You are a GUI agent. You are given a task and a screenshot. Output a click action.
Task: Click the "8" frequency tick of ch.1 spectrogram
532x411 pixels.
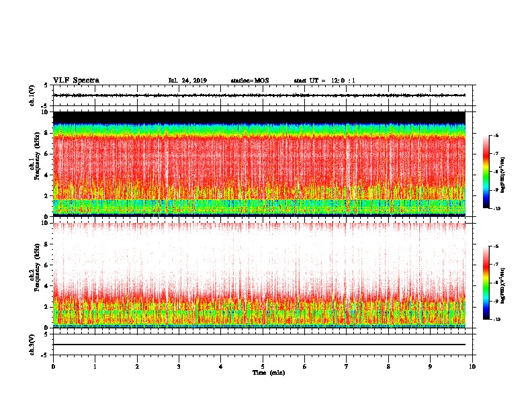point(46,133)
